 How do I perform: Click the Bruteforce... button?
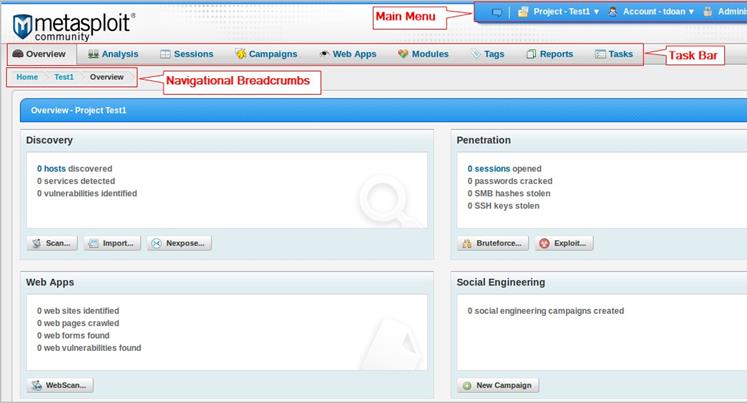pyautogui.click(x=493, y=243)
